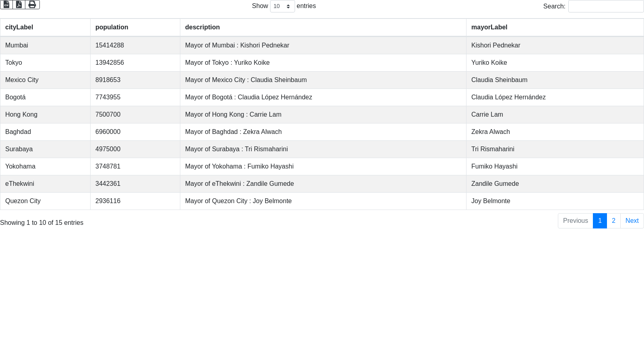Focus the Search input field
Viewport: 644px width, 362px height.
[x=605, y=6]
